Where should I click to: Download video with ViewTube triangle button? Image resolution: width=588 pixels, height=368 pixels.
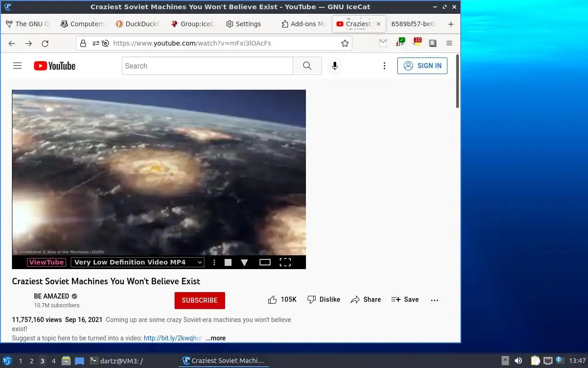tap(244, 262)
